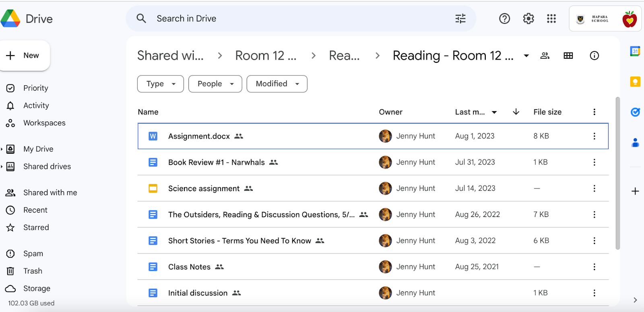Open the People filter dropdown
This screenshot has width=644, height=312.
point(215,84)
